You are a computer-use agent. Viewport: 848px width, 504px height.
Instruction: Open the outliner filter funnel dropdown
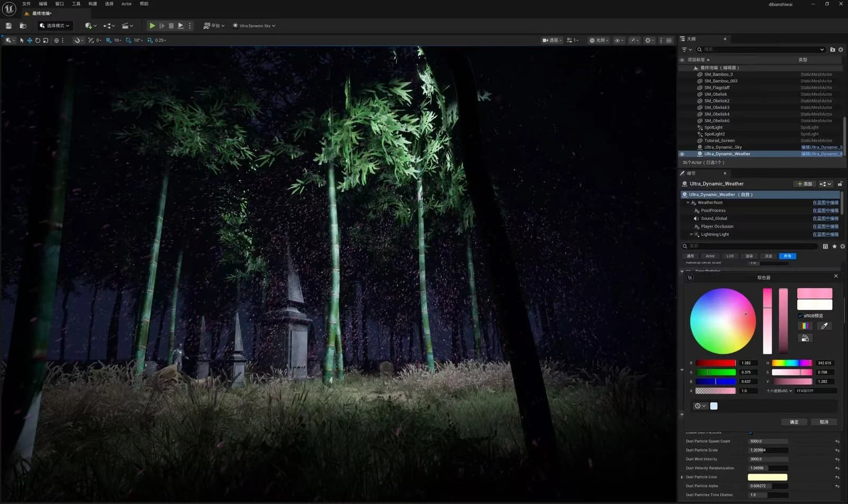click(x=686, y=49)
